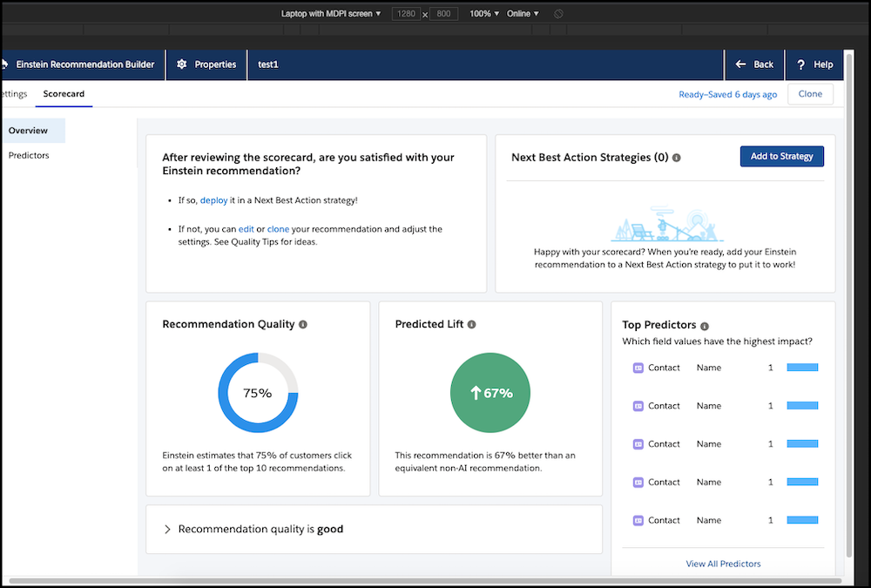Open info icon beside Predicted Lift
871x588 pixels.
click(471, 325)
